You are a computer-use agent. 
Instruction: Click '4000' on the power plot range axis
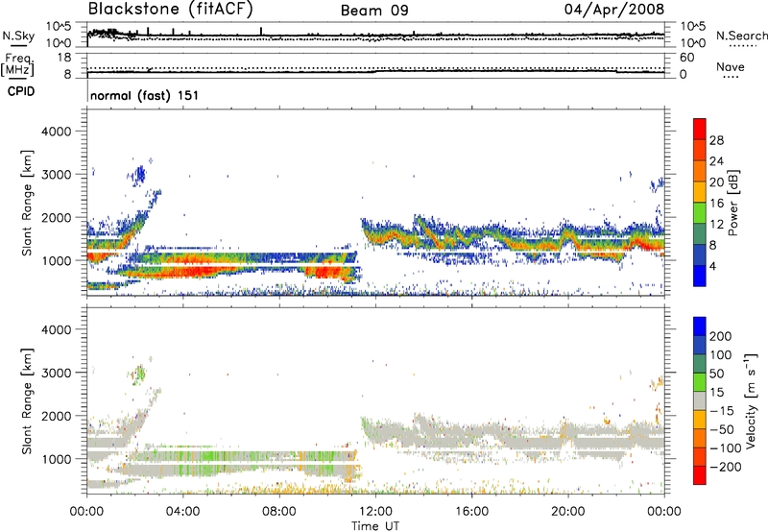(x=56, y=132)
